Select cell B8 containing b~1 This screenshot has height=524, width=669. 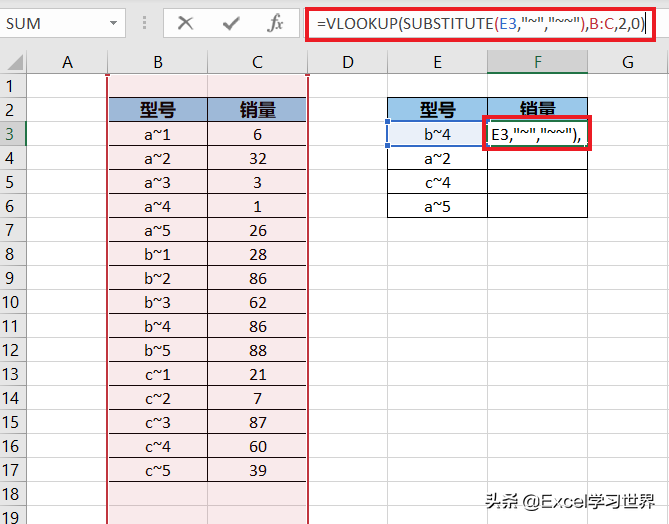(x=158, y=254)
